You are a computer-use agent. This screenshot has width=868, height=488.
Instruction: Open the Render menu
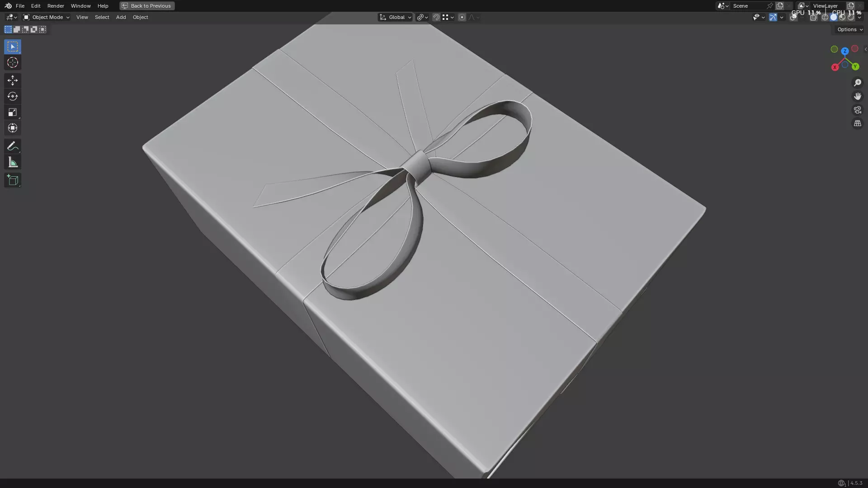point(56,6)
